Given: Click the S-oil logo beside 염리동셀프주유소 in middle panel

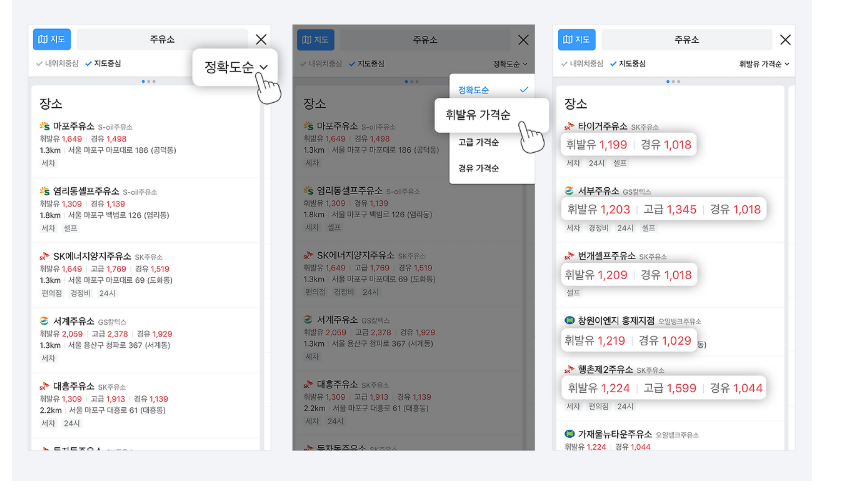Looking at the screenshot, I should [x=308, y=190].
